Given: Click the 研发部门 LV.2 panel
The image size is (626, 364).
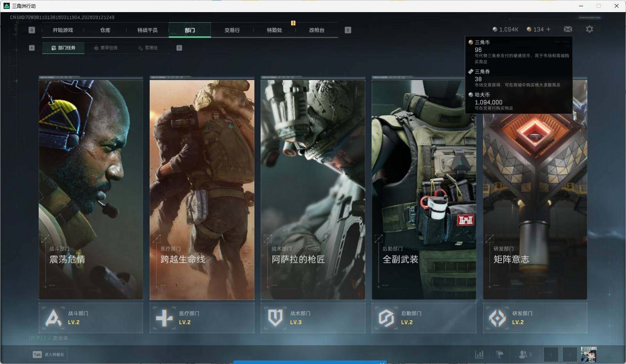Looking at the screenshot, I should coord(535,318).
